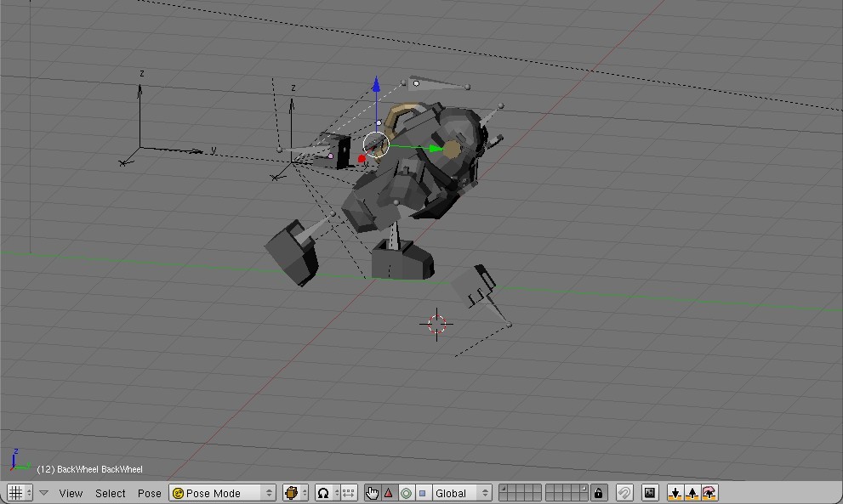
Task: Open the View menu
Action: (71, 493)
